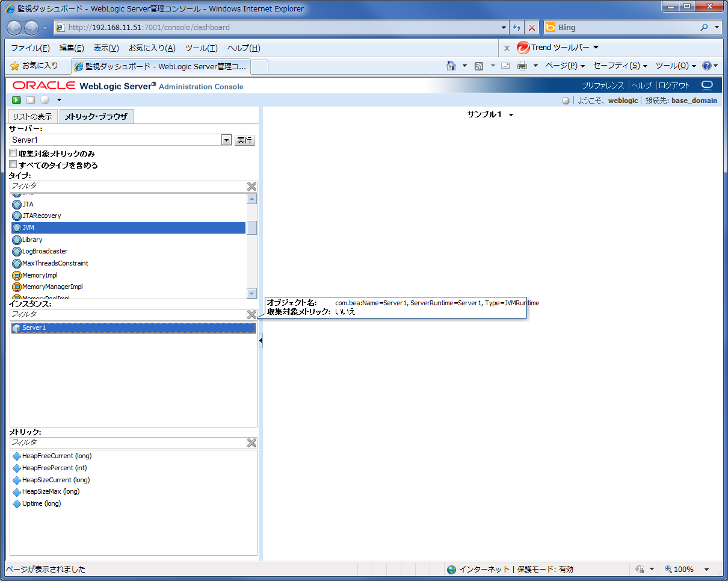
Task: Click the Bing search magnifier icon
Action: [705, 28]
